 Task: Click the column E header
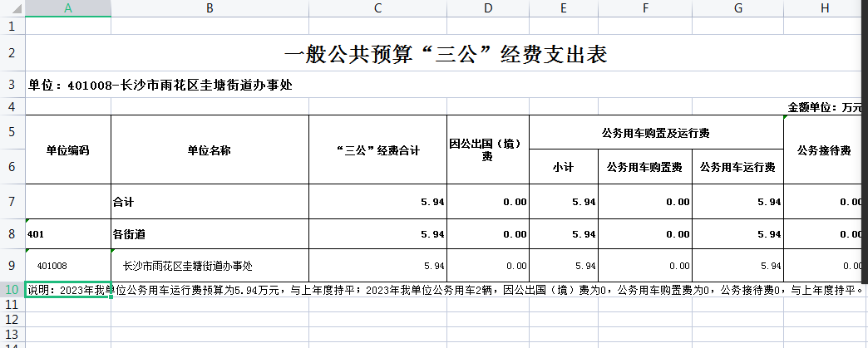(563, 7)
